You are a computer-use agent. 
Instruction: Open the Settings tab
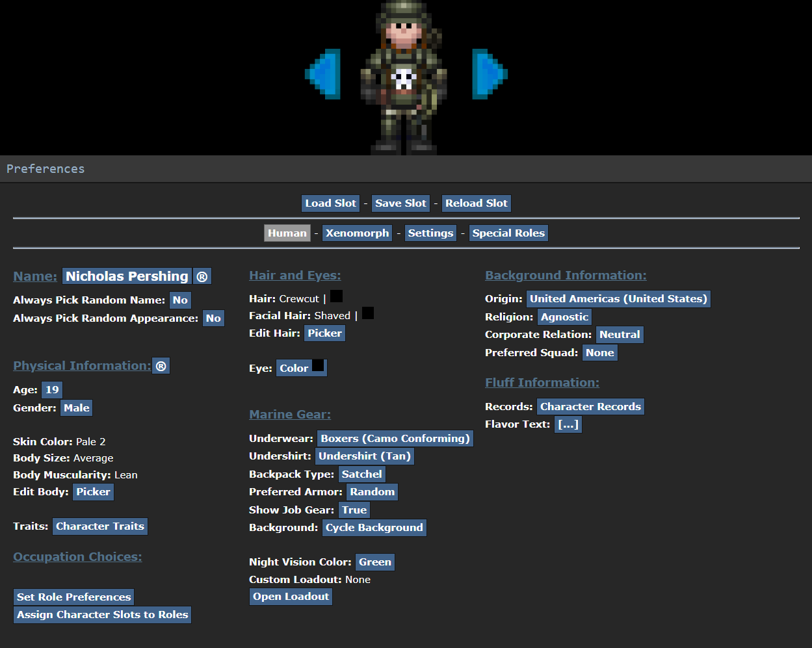(430, 233)
